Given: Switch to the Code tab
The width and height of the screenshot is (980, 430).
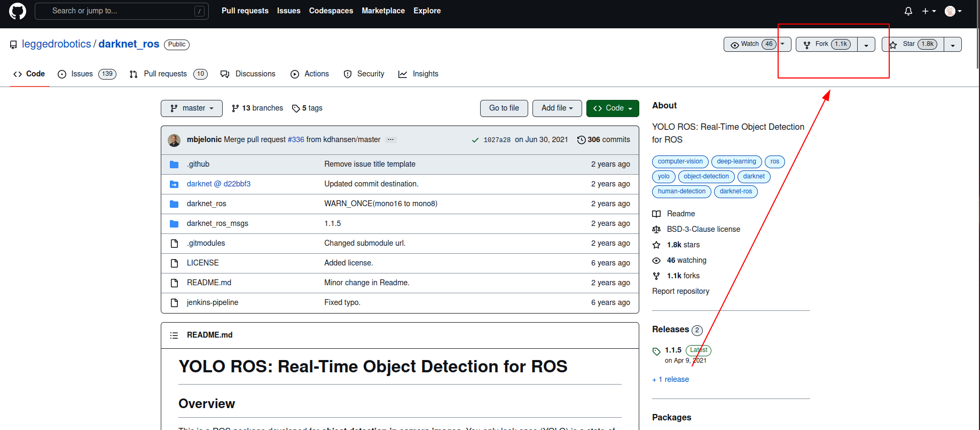Looking at the screenshot, I should click(x=29, y=74).
